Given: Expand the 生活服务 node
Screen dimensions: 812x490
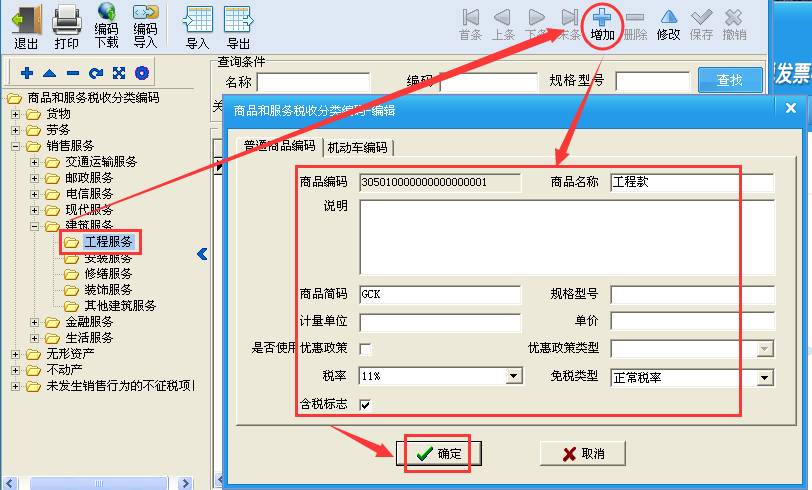Looking at the screenshot, I should (34, 338).
